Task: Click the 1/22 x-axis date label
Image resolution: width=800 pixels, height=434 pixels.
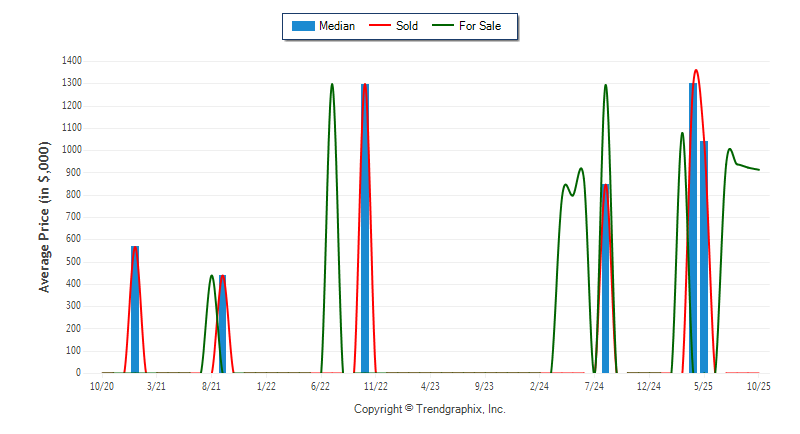Action: point(266,386)
